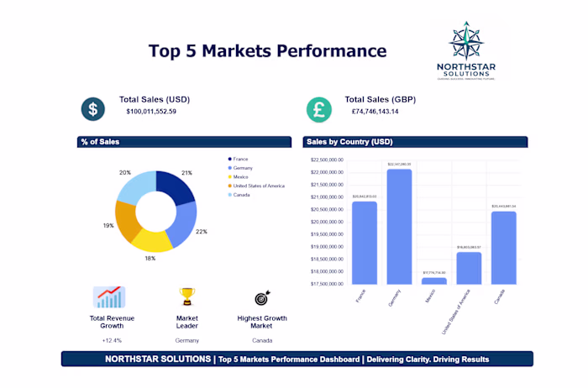Image resolution: width=588 pixels, height=388 pixels.
Task: Click the $20,500,000.00 axis label
Action: 327,210
